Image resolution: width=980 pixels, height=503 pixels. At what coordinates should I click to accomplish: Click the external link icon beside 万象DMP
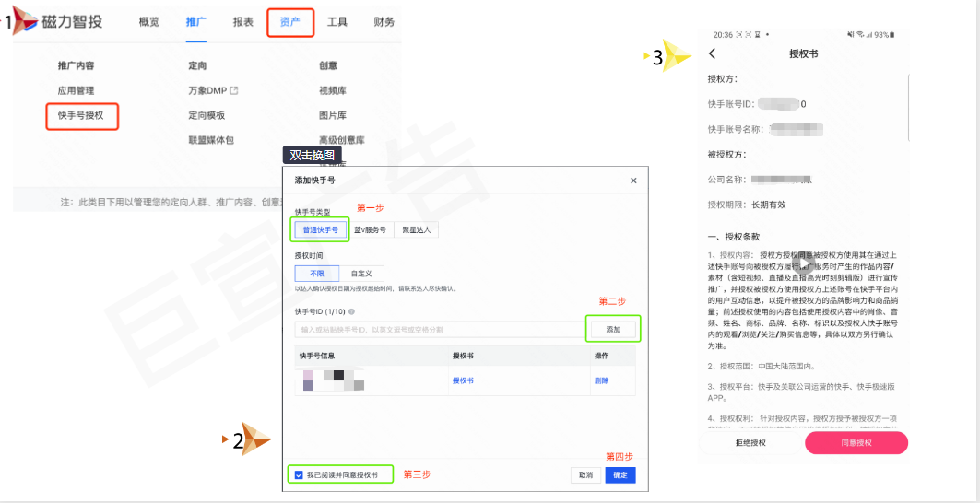[234, 90]
